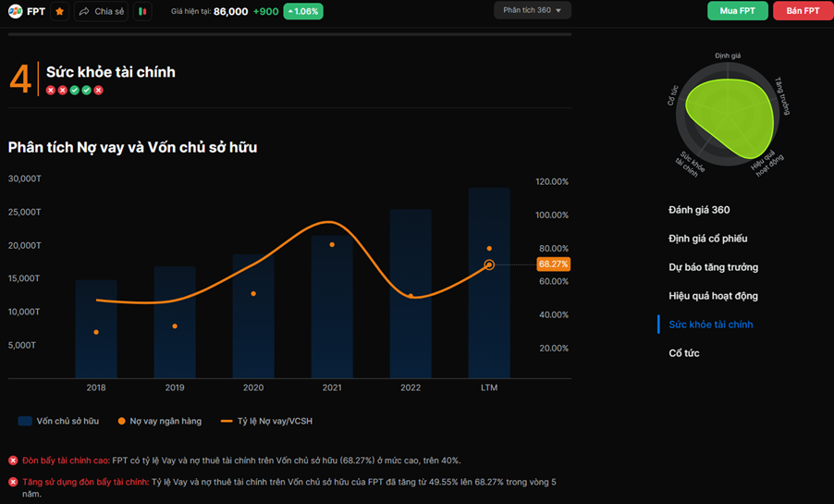Click the LTM x-axis label
Viewport: 834px width, 504px height.
coord(489,387)
